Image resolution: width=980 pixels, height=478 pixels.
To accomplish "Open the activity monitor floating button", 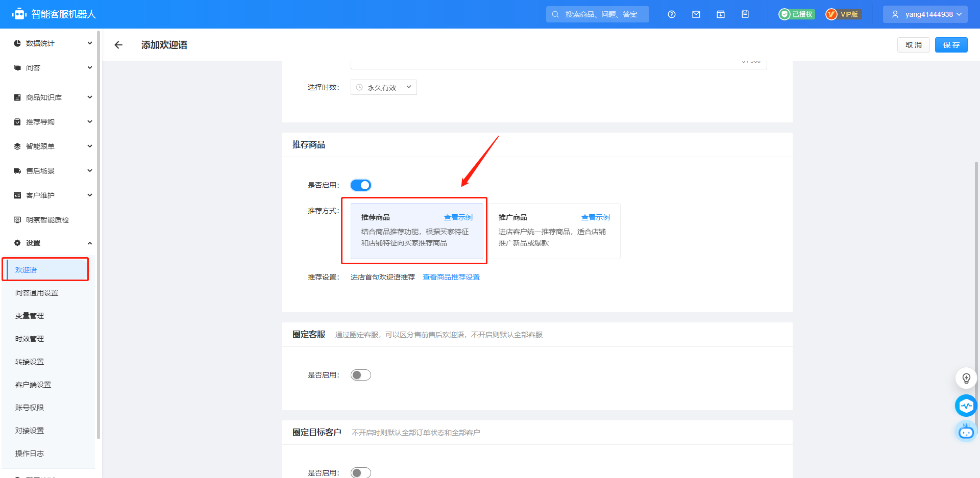I will click(966, 406).
